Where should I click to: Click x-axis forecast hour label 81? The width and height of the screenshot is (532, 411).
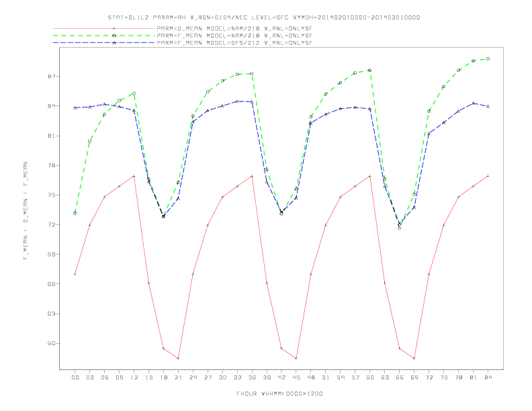[x=474, y=377]
